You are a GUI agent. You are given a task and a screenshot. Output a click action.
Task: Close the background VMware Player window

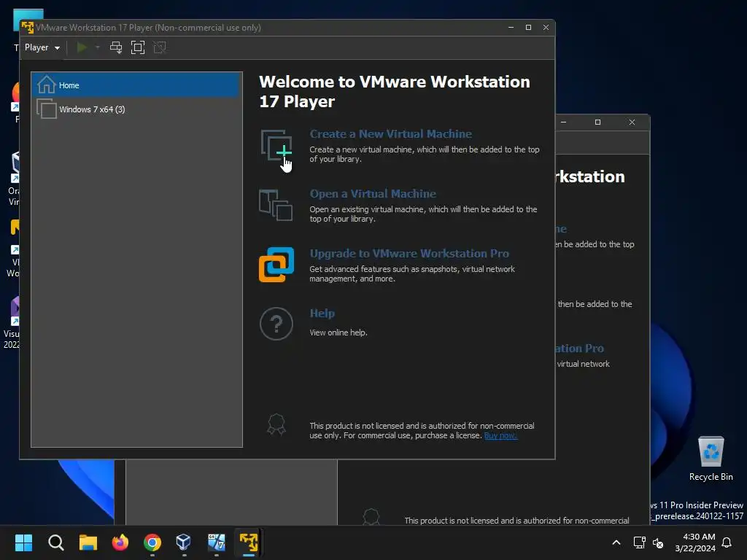[x=632, y=122]
